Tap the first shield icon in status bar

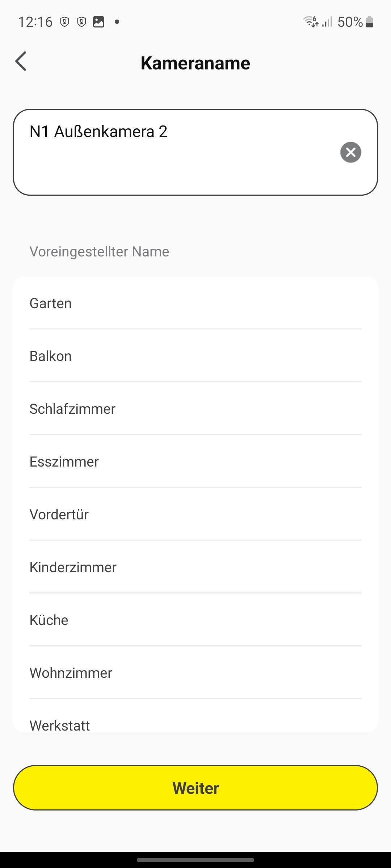[64, 22]
